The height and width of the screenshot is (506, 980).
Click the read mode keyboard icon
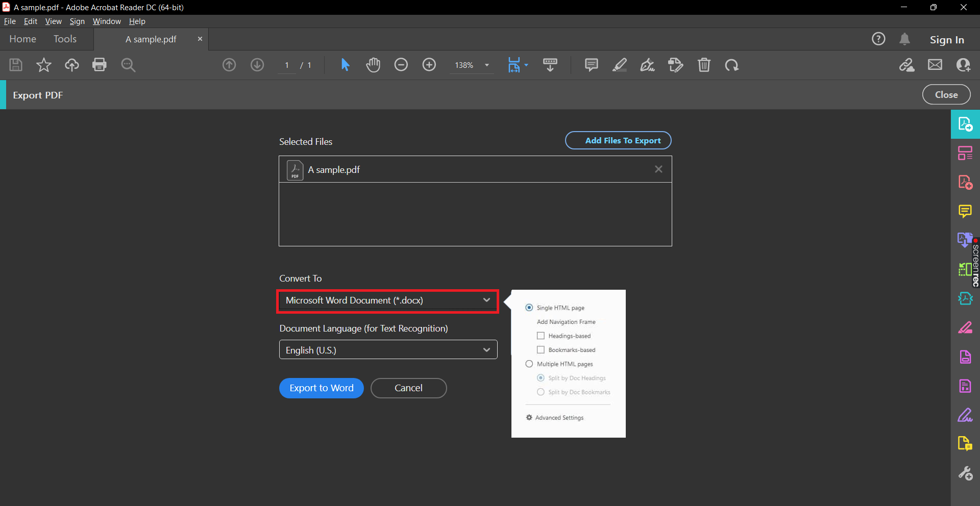(550, 65)
